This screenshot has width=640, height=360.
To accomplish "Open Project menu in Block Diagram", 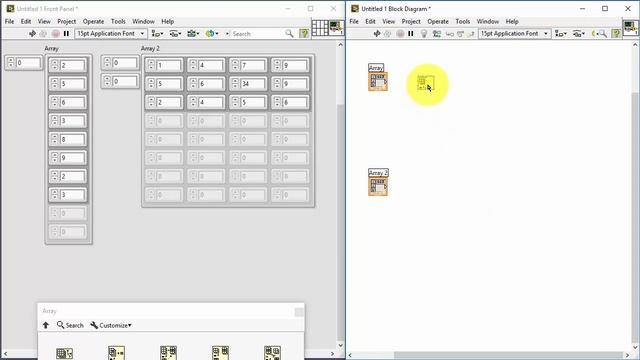I will tap(411, 21).
